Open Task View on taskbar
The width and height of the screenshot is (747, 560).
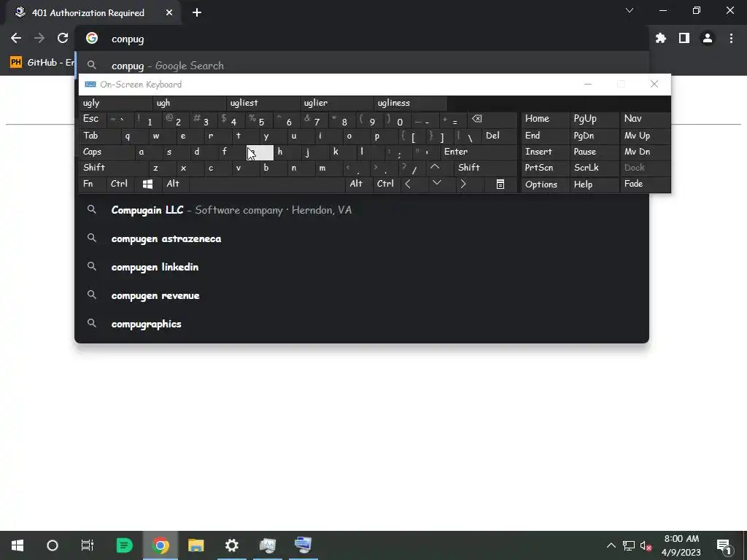(88, 545)
